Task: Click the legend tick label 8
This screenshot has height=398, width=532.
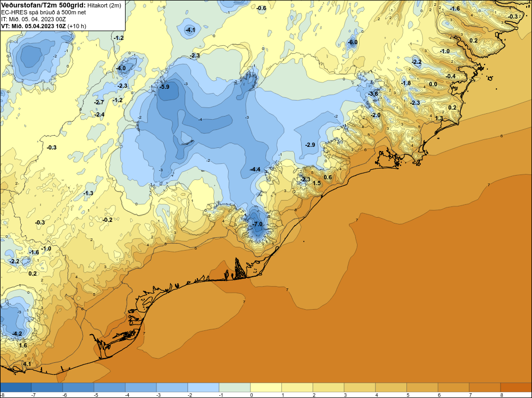Action: (x=501, y=395)
